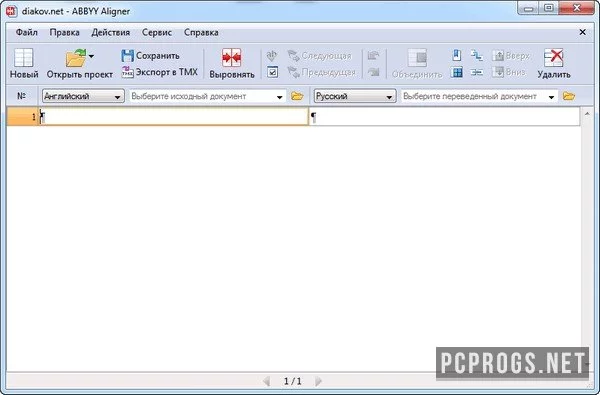The image size is (600, 395).
Task: Create a new project with Новый
Action: 24,64
